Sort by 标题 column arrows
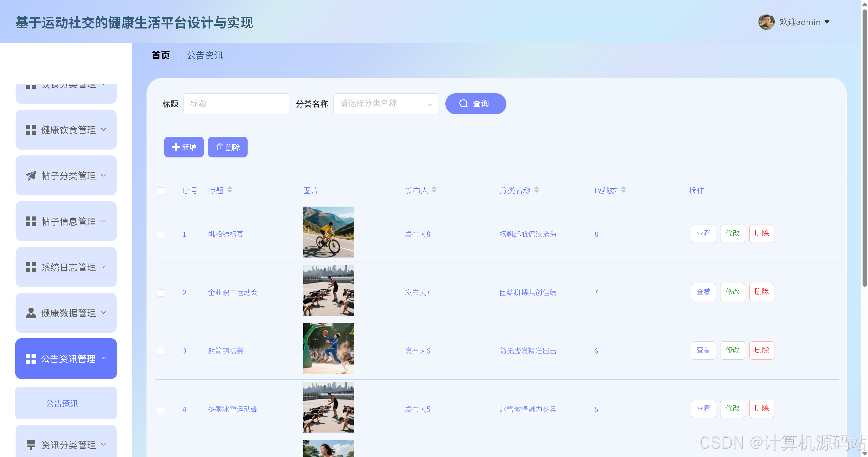 [x=230, y=190]
